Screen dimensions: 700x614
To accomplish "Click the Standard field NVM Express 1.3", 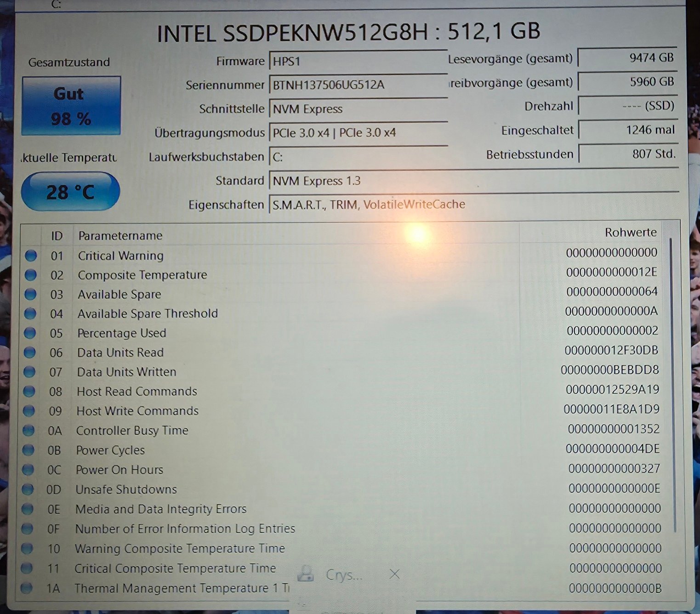I will tap(473, 181).
